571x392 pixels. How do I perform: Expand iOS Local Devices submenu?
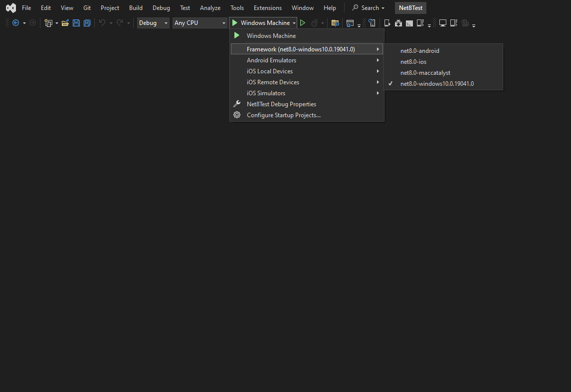point(307,71)
